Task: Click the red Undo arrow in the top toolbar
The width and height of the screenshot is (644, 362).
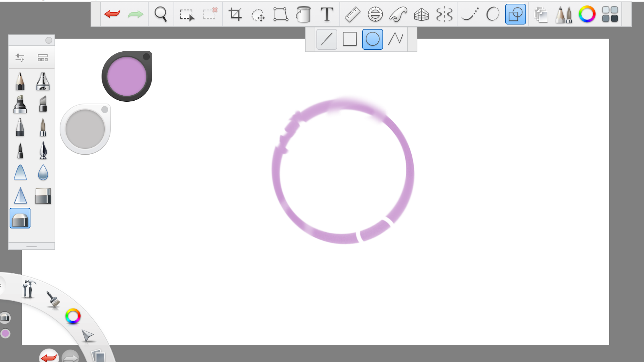Action: [112, 14]
